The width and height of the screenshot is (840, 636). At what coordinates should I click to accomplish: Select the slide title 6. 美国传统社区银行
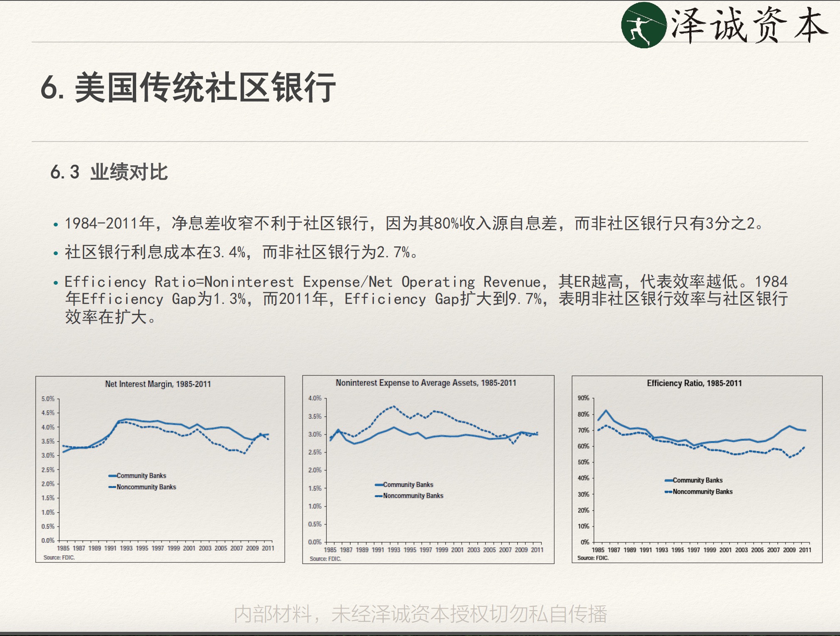pyautogui.click(x=188, y=87)
